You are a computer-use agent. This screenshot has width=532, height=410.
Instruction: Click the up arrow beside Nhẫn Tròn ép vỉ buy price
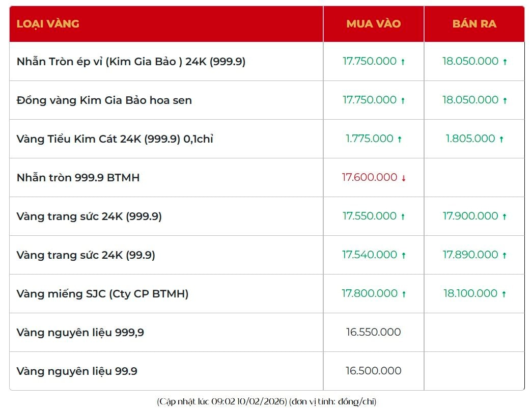pos(403,62)
